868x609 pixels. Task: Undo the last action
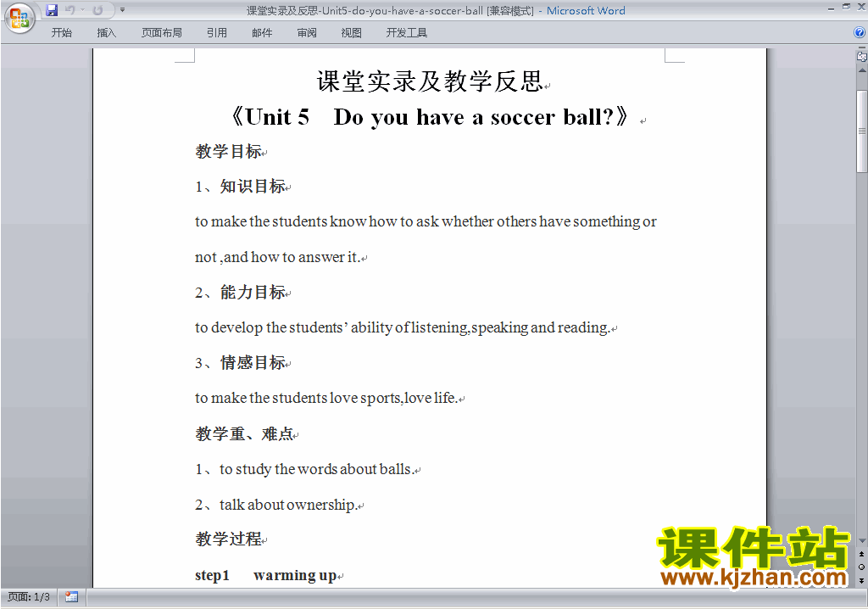[70, 10]
